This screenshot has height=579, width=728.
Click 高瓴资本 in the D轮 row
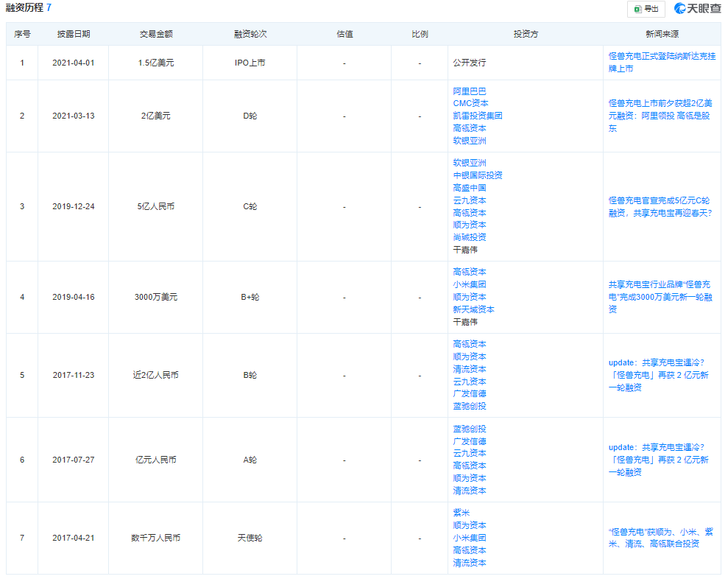pos(470,128)
